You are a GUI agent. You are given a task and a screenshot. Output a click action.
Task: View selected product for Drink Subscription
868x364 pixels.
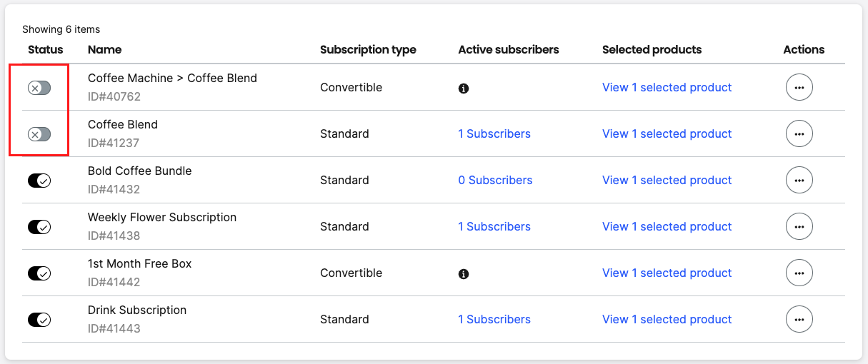[x=667, y=319]
